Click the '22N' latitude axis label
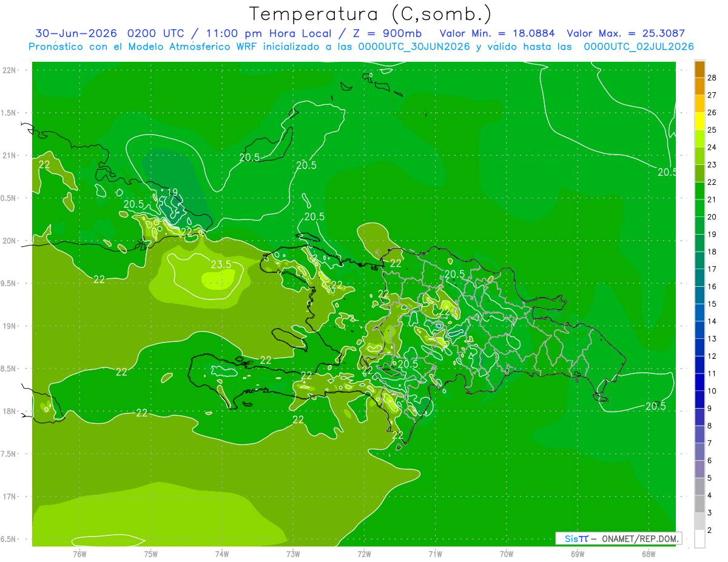728x562 pixels. (x=8, y=70)
